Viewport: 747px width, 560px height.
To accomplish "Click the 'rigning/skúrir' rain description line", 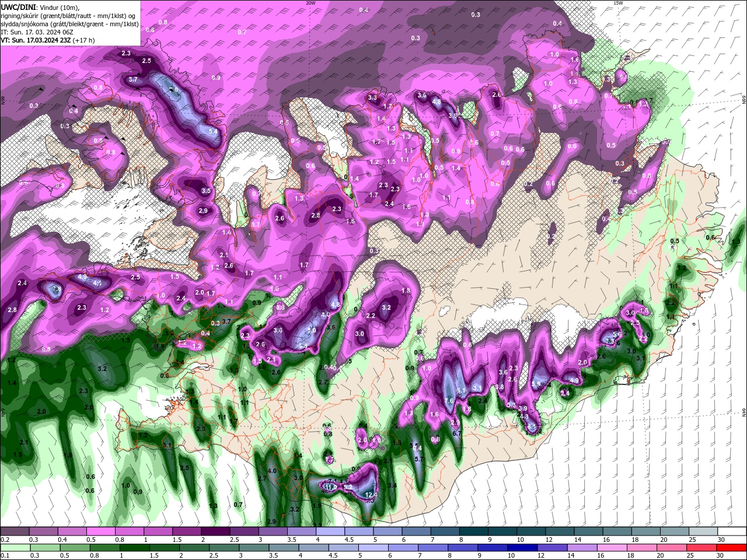I will point(68,15).
